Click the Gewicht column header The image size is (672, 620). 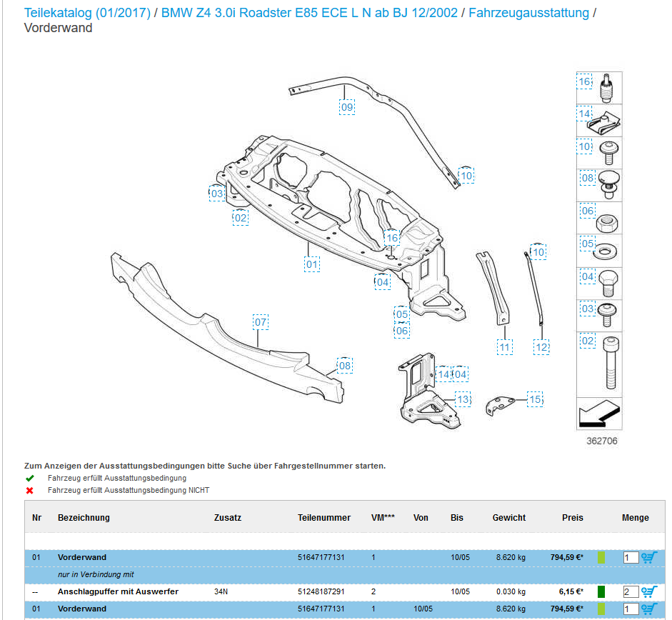(508, 518)
